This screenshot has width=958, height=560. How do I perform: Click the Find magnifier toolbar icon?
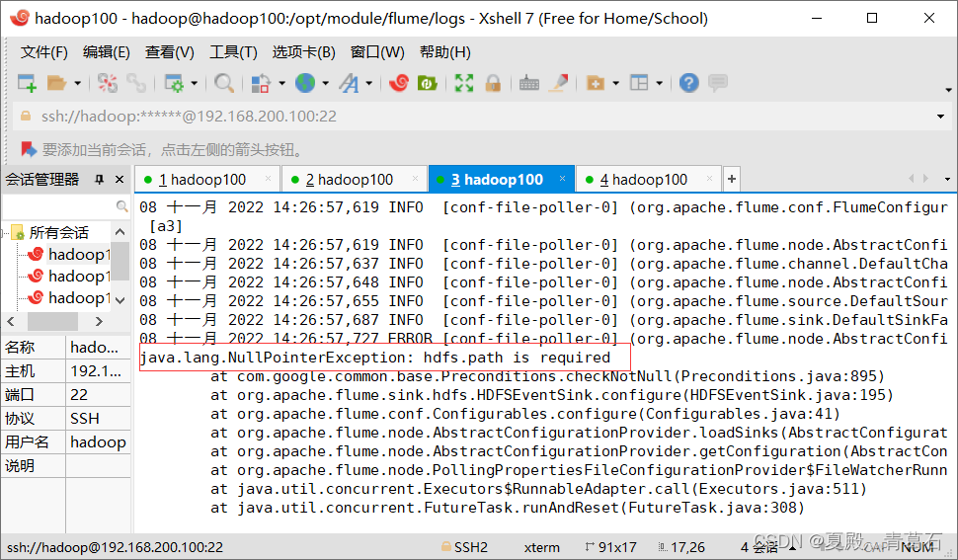pyautogui.click(x=223, y=83)
